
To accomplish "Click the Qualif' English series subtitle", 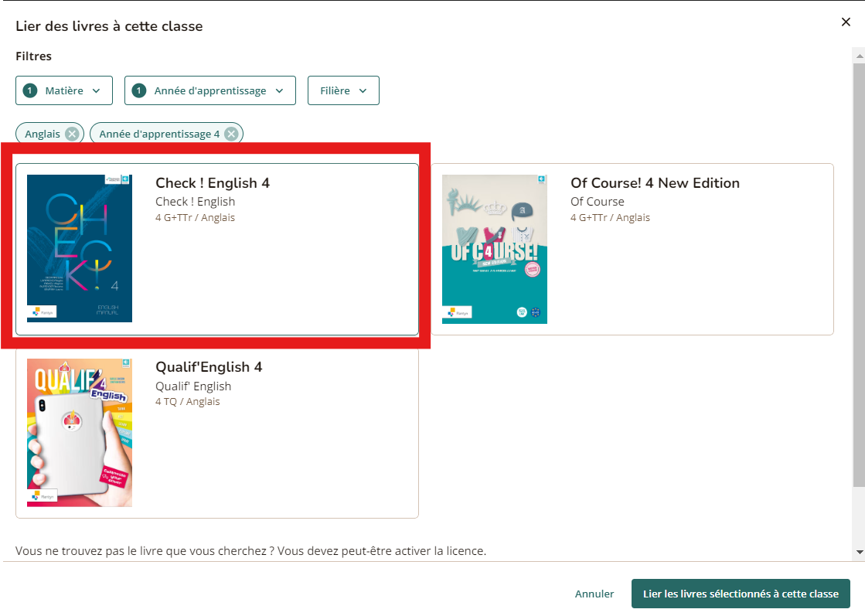I will pyautogui.click(x=193, y=386).
